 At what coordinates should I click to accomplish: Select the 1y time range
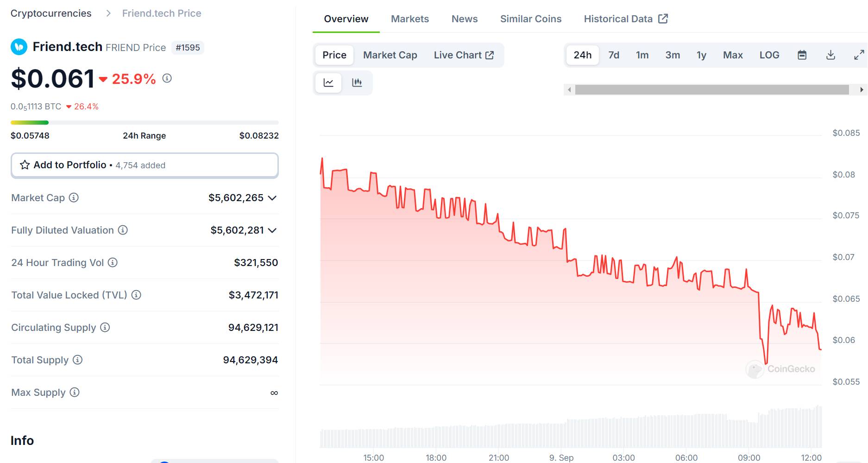702,55
